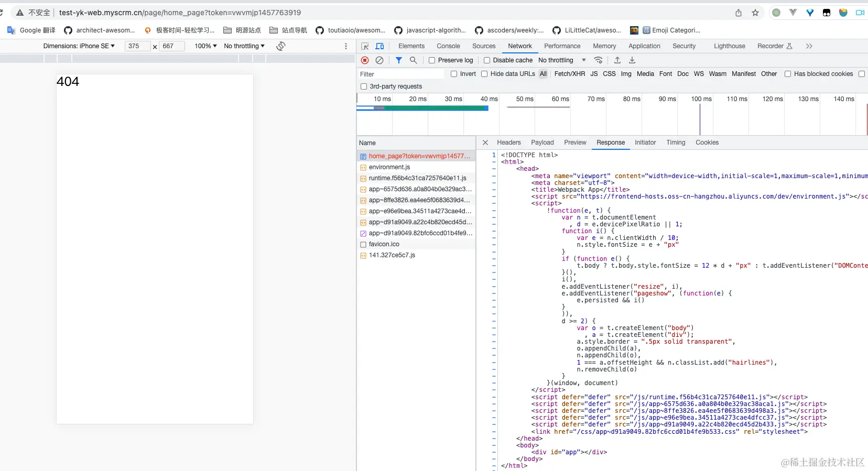Export HAR file download icon
868x471 pixels.
coord(632,60)
